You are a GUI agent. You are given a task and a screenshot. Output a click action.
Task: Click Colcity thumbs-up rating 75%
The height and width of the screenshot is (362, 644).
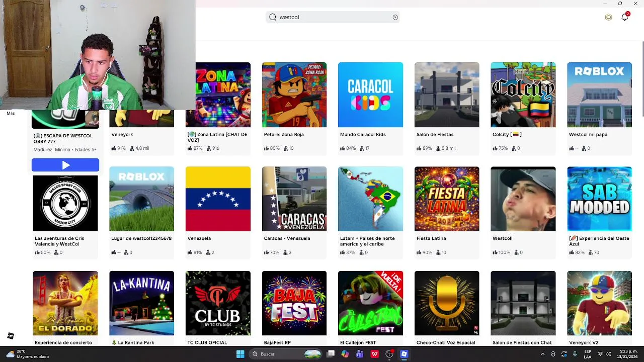click(x=501, y=148)
